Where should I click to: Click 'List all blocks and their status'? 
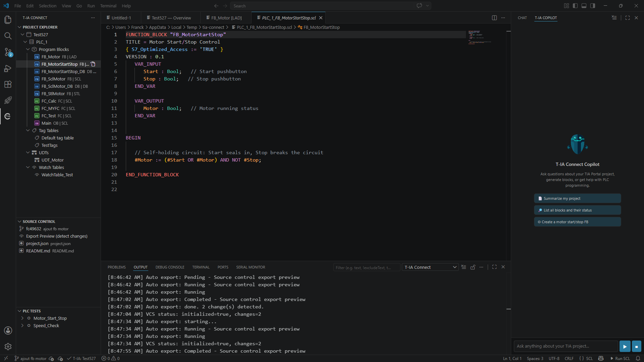[x=577, y=210]
